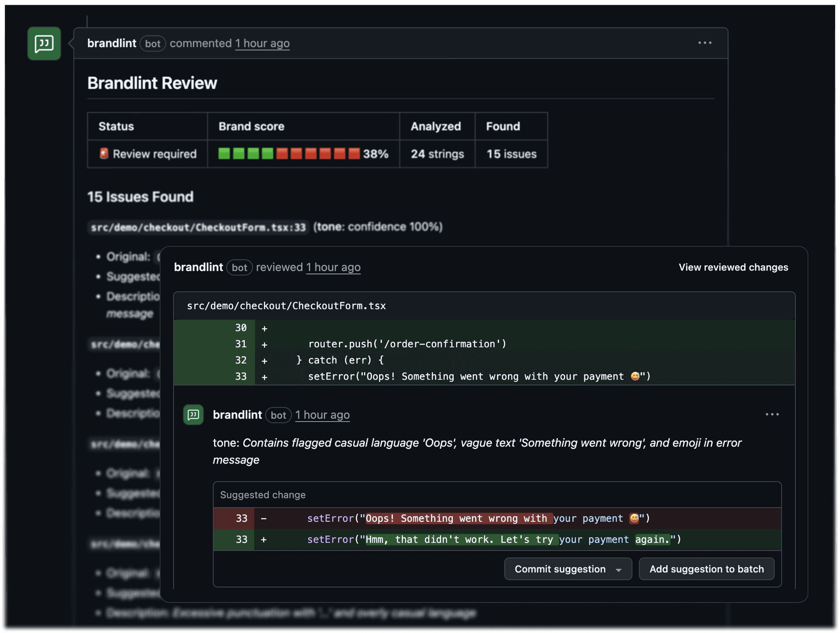Click the emoji at the end of line 33
This screenshot has width=840, height=633.
click(x=634, y=376)
